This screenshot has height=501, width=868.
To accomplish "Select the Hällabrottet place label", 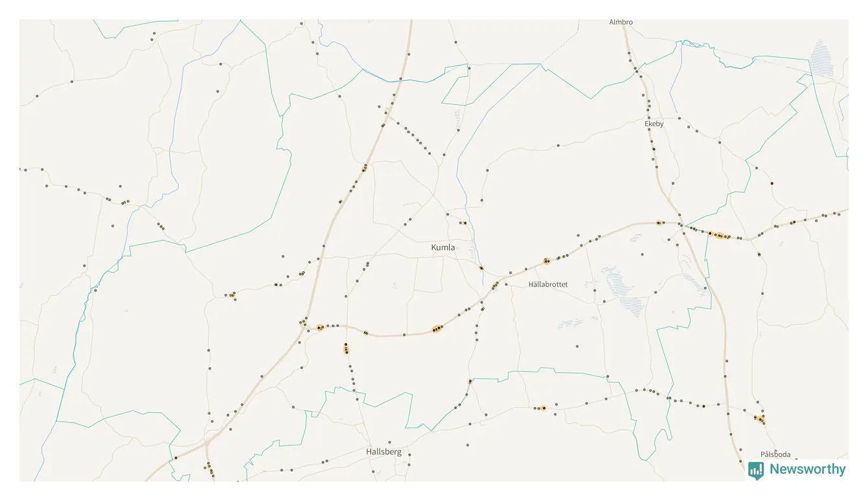I will 548,284.
